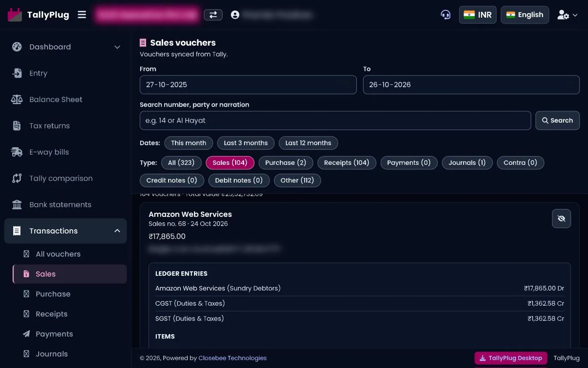The image size is (588, 368).
Task: Click the Entry file-import icon
Action: pos(17,73)
